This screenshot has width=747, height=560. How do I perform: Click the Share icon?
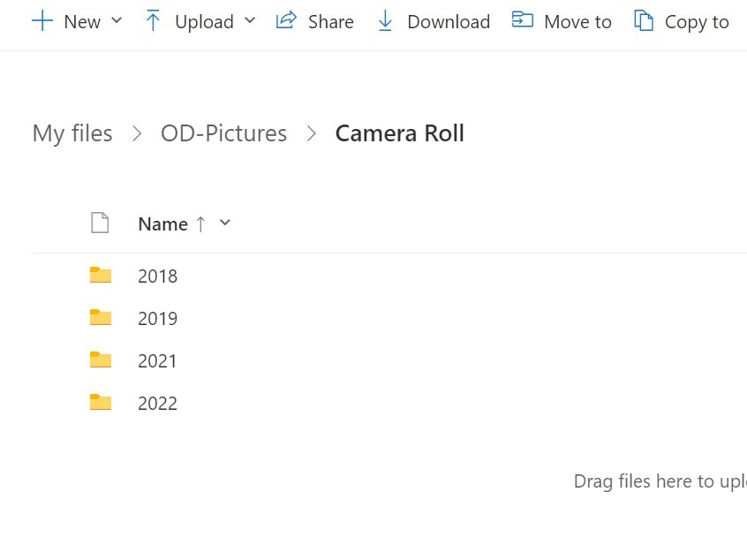point(286,21)
